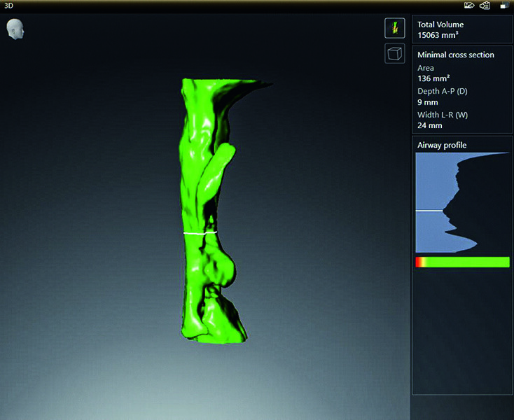Click the green portion of the color scale
This screenshot has height=420, width=514.
click(469, 262)
